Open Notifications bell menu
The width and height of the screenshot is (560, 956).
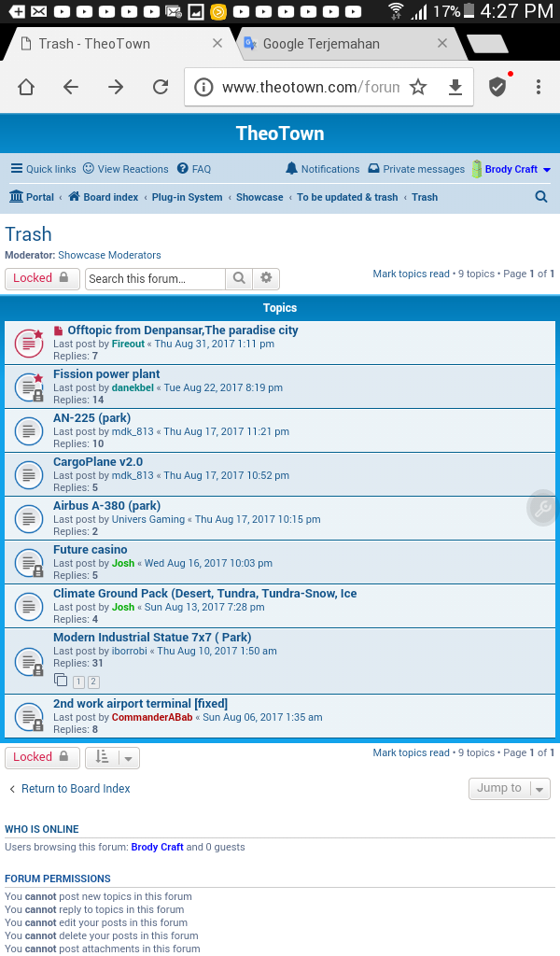(x=323, y=169)
